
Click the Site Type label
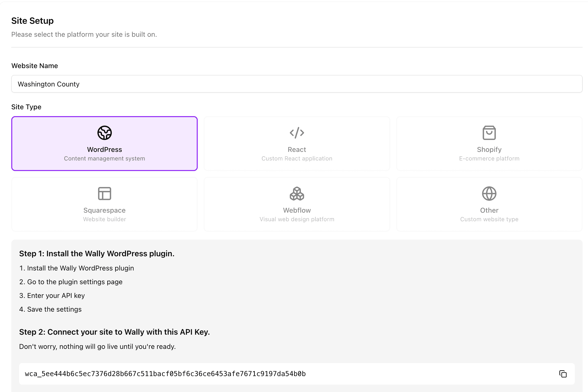pos(26,107)
